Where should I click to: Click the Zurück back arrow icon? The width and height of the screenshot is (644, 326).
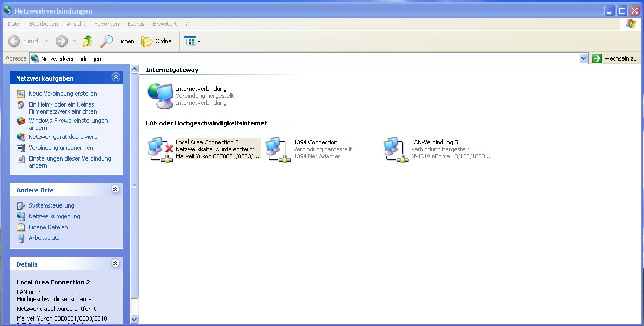[x=14, y=41]
